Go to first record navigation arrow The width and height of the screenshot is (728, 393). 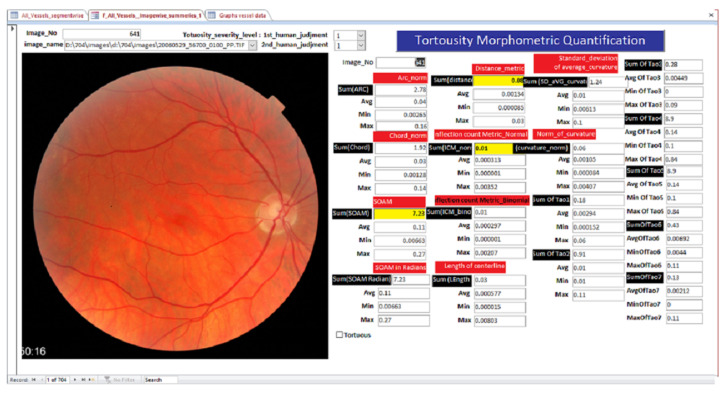coord(33,380)
